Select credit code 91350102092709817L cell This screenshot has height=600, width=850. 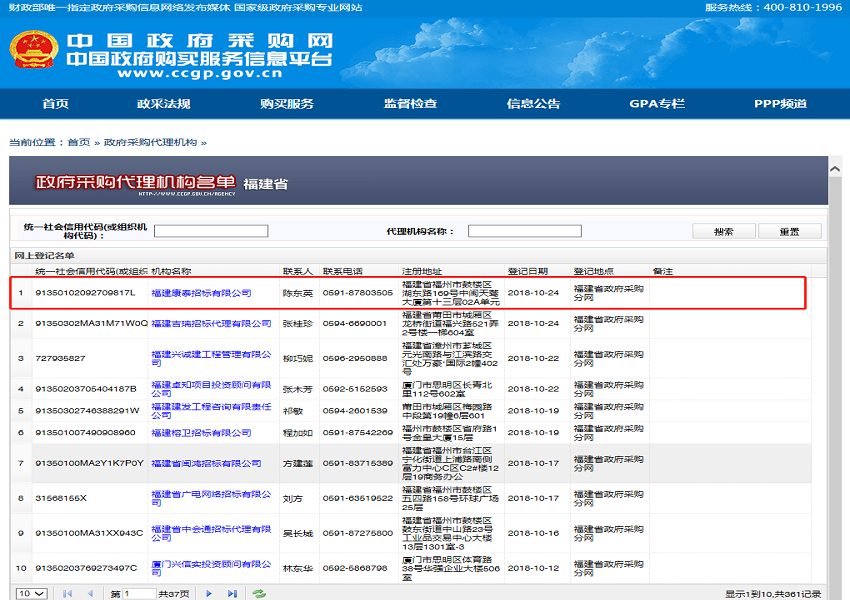[85, 293]
